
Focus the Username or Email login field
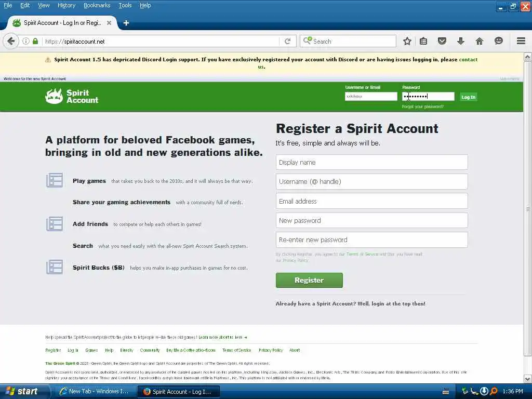(371, 96)
